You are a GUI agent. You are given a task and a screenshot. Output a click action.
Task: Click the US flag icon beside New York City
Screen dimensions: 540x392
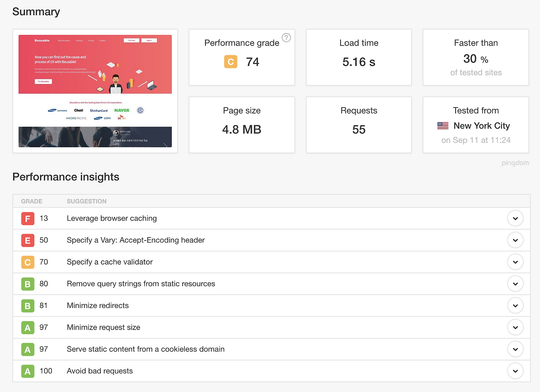(x=443, y=126)
